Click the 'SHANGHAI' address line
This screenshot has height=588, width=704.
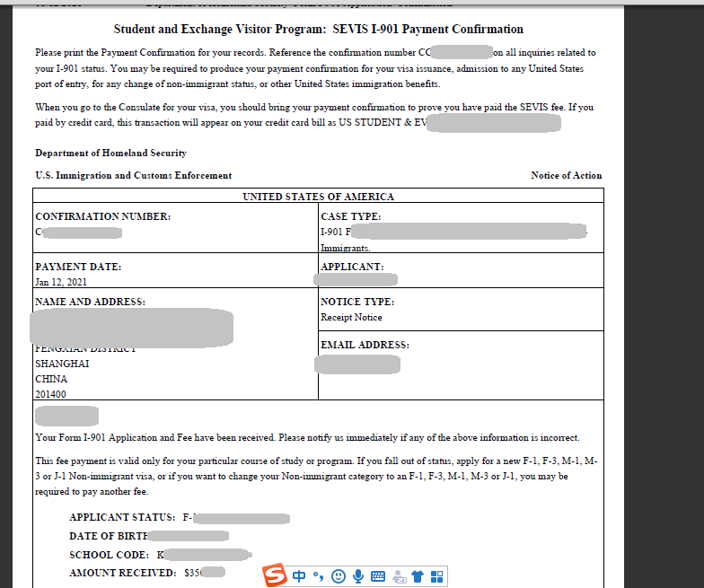click(62, 364)
